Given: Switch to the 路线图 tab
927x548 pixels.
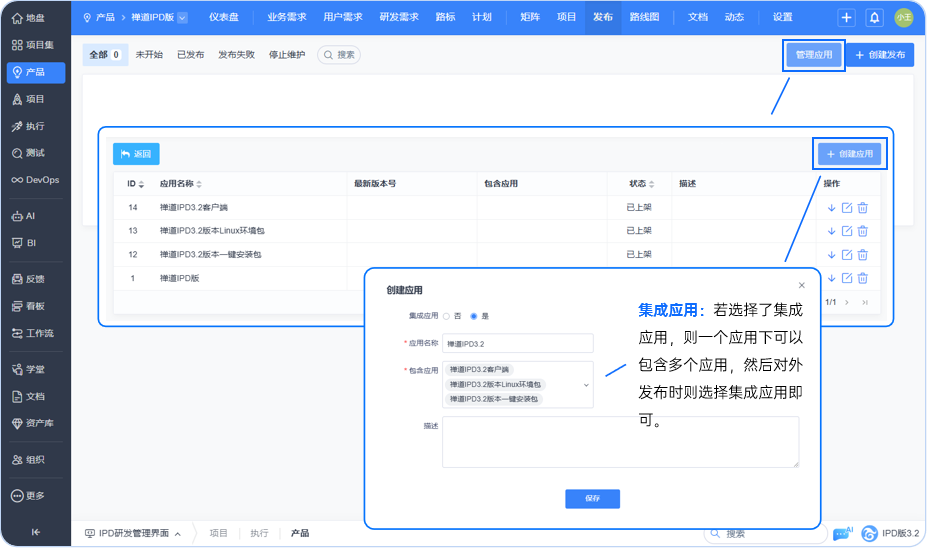Looking at the screenshot, I should pyautogui.click(x=644, y=17).
